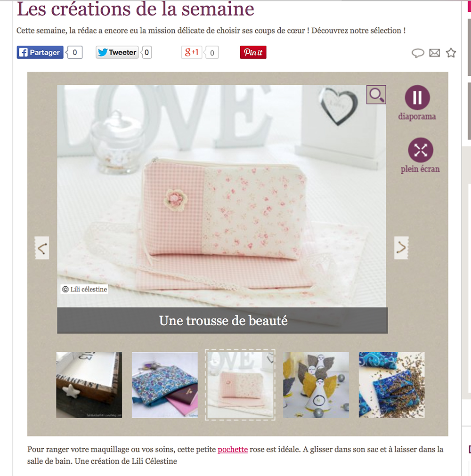Select the wooden tray thumbnail
The image size is (471, 476).
[x=89, y=385]
